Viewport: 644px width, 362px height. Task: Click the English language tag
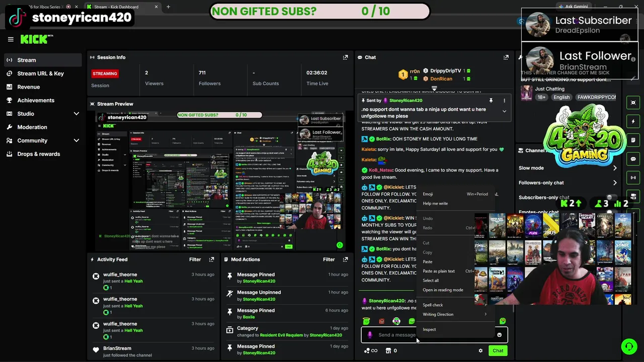tap(561, 98)
